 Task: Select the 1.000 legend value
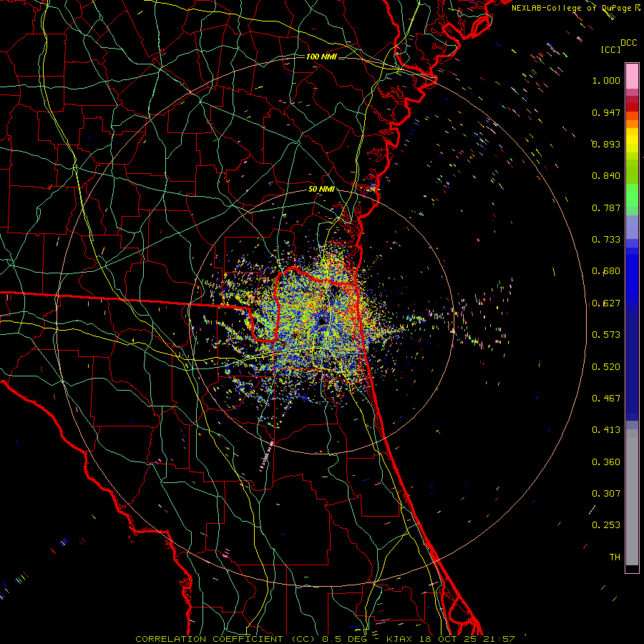(606, 80)
